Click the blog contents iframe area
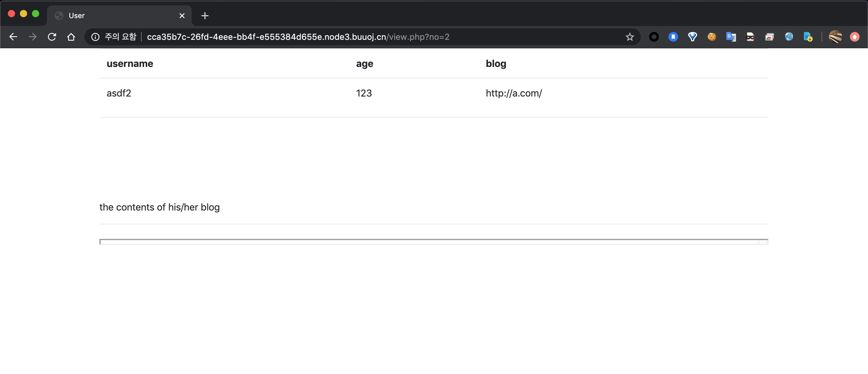 coord(433,242)
